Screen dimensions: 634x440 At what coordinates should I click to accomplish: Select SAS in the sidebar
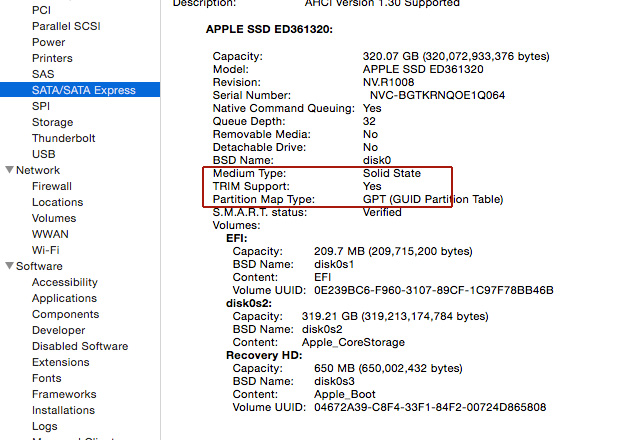click(43, 74)
